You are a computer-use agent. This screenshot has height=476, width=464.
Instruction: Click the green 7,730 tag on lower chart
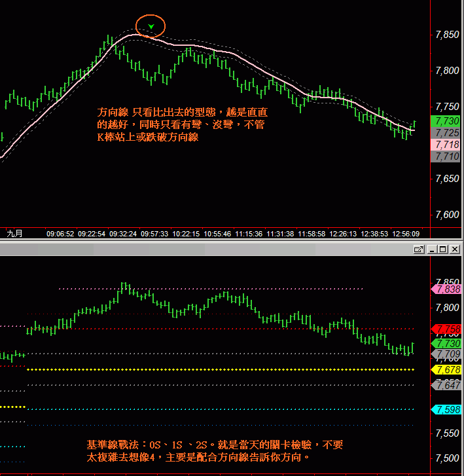pos(446,344)
